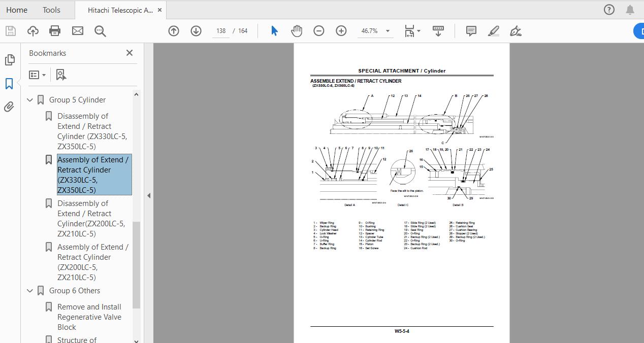Image resolution: width=644 pixels, height=343 pixels.
Task: Select Hitachi Telescopic document tab
Action: tap(120, 10)
